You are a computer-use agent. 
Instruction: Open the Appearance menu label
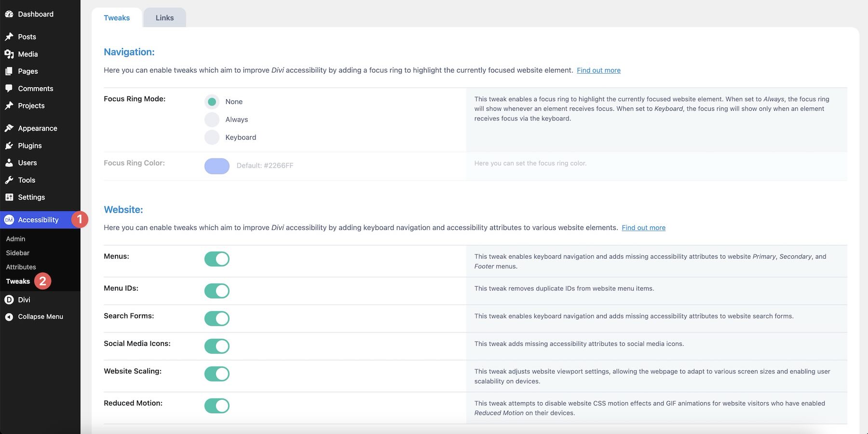pos(38,128)
